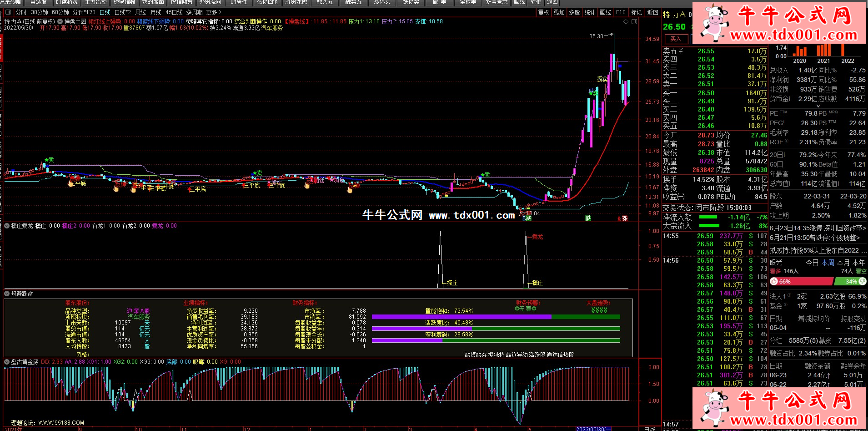The height and width of the screenshot is (431, 868).
Task: Switch to the 分时 chart view
Action: pos(21,12)
